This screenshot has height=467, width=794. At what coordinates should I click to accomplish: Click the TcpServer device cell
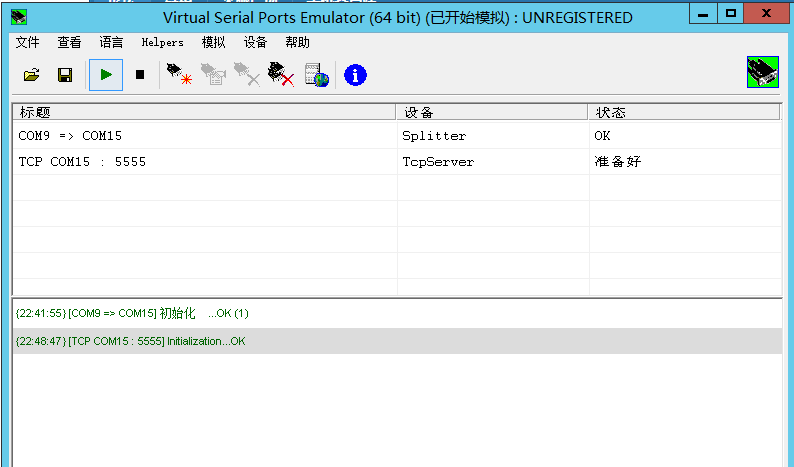[438, 162]
